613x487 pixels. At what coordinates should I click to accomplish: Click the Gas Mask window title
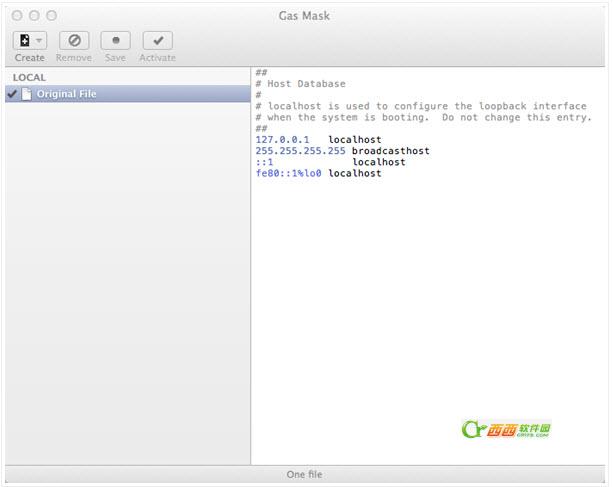click(306, 16)
